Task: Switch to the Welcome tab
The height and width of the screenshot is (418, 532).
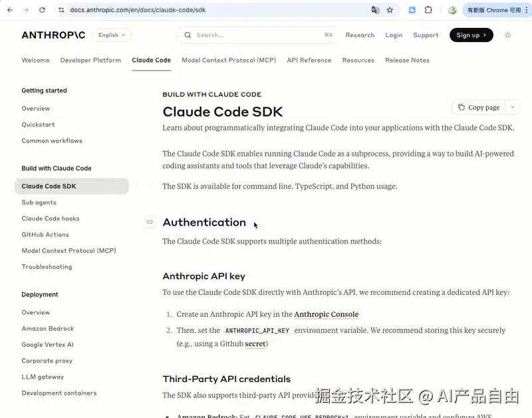Action: [36, 60]
